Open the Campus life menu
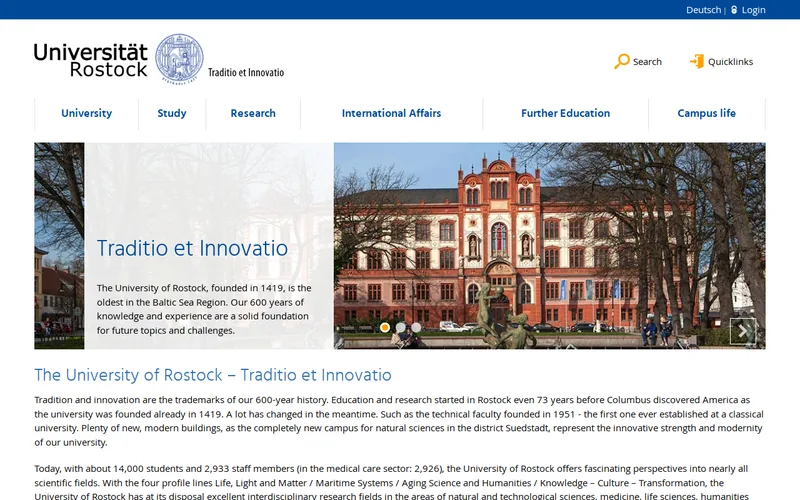 [x=707, y=113]
